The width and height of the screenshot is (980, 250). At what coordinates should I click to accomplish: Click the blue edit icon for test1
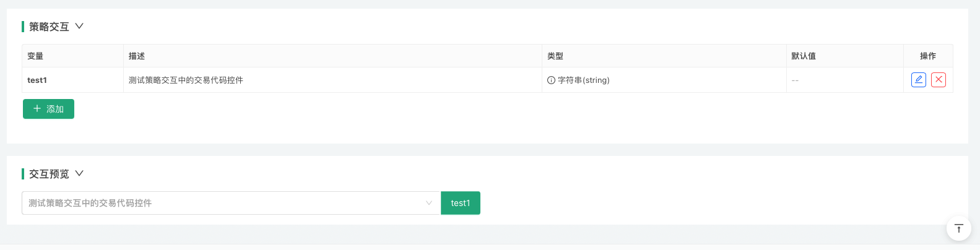click(919, 80)
